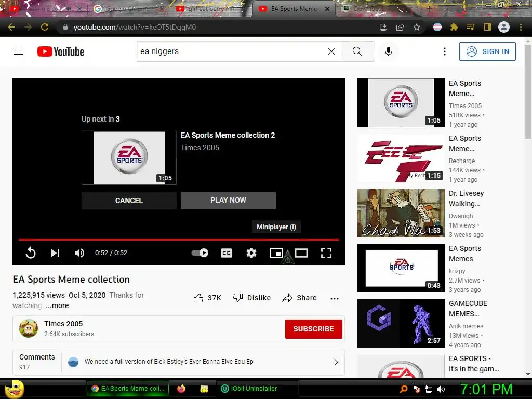The height and width of the screenshot is (399, 532).
Task: Switch to the girl eat YouTube tab
Action: (x=211, y=9)
